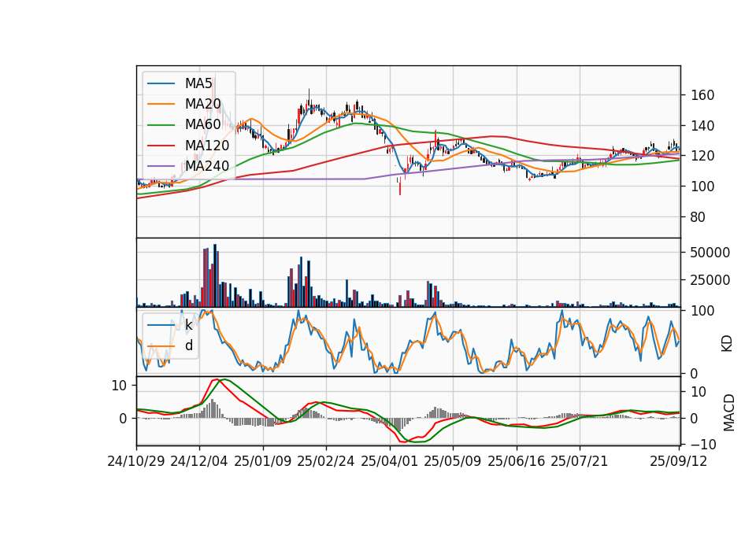Click the 10 tick on right MACD axis
Image resolution: width=756 pixels, height=543 pixels.
699,392
